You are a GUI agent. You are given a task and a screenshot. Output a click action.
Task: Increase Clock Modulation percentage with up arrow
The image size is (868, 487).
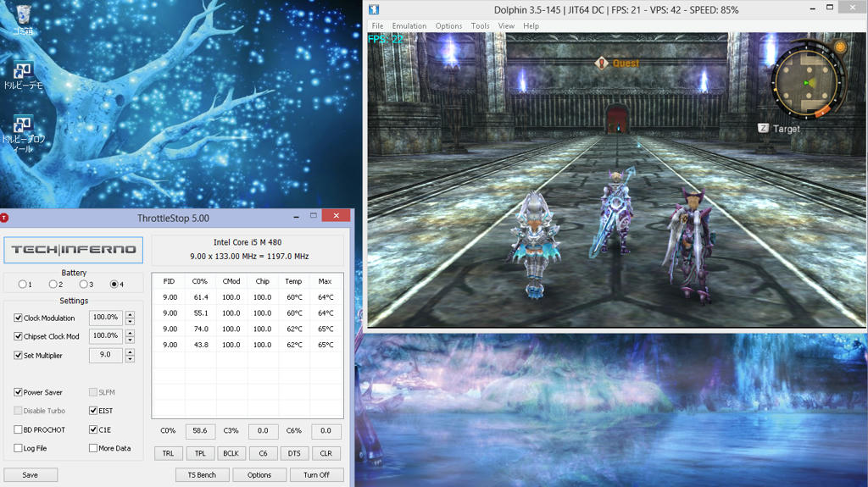(130, 314)
